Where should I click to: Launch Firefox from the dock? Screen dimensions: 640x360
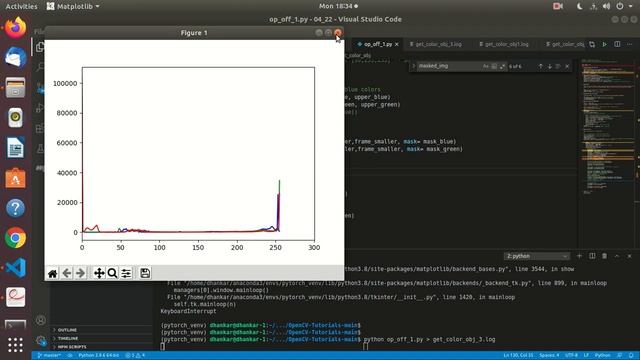click(15, 28)
